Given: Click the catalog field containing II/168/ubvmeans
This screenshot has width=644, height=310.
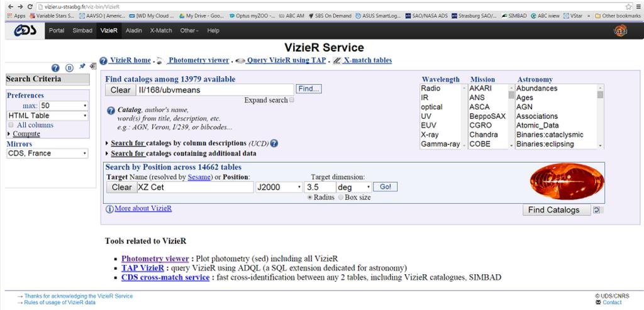Looking at the screenshot, I should click(215, 90).
